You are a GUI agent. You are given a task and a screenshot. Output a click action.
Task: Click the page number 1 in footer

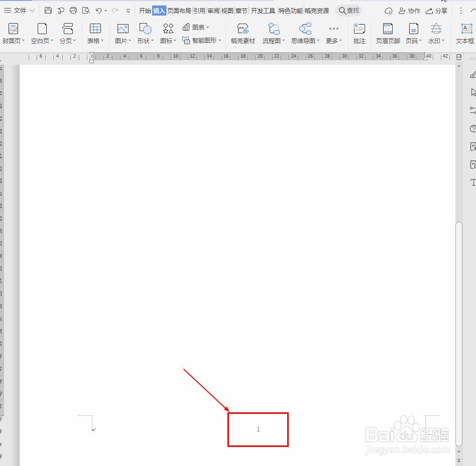pyautogui.click(x=259, y=429)
